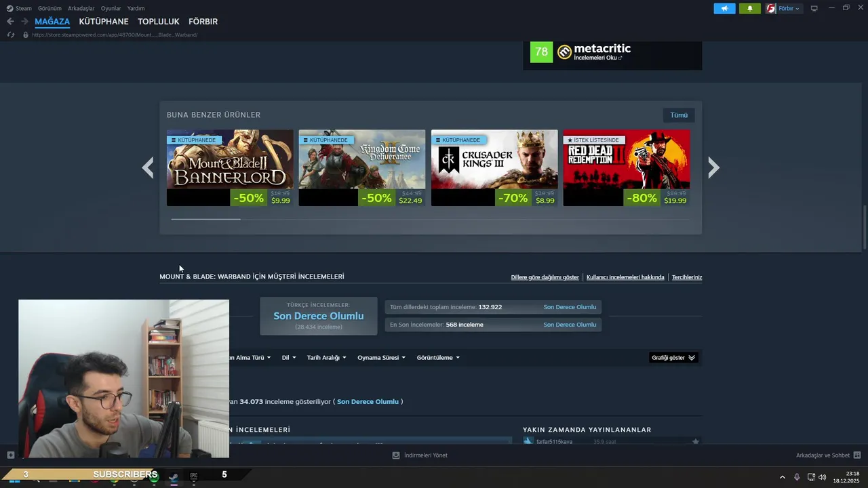Expand the Oynama Süresi filter dropdown
The image size is (868, 488).
click(381, 358)
